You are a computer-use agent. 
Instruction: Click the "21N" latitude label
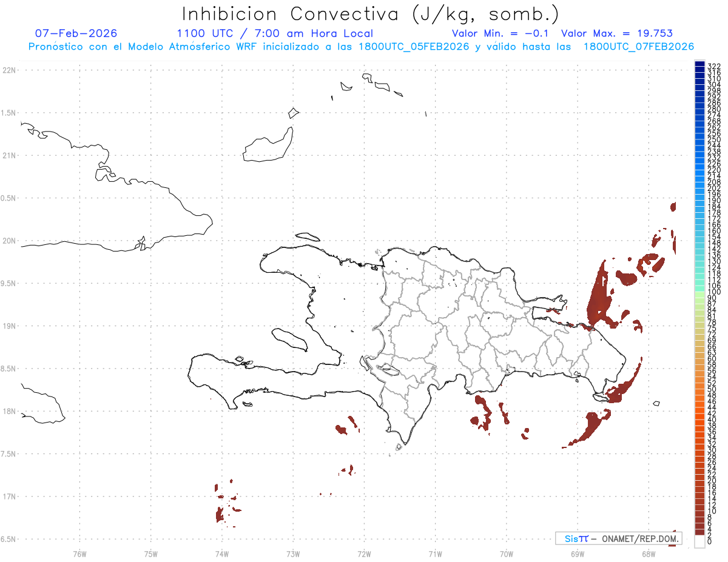9,156
